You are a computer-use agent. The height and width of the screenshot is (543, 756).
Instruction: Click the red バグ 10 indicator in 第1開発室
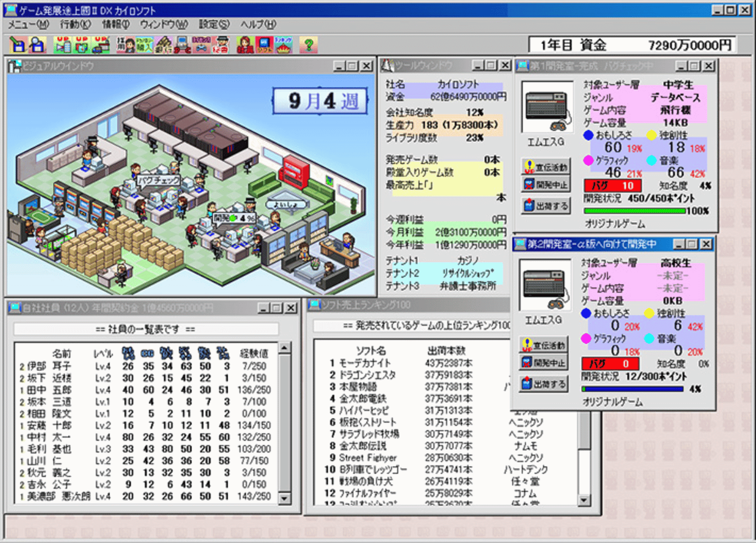tap(613, 186)
